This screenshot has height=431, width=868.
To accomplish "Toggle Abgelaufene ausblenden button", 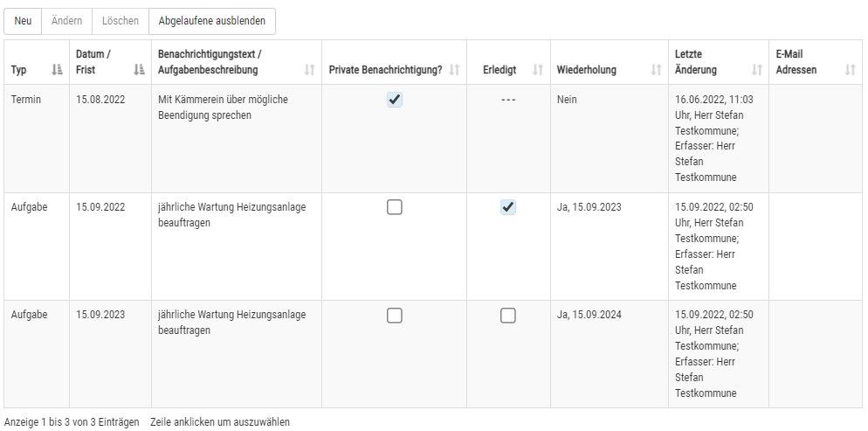I will pyautogui.click(x=212, y=21).
